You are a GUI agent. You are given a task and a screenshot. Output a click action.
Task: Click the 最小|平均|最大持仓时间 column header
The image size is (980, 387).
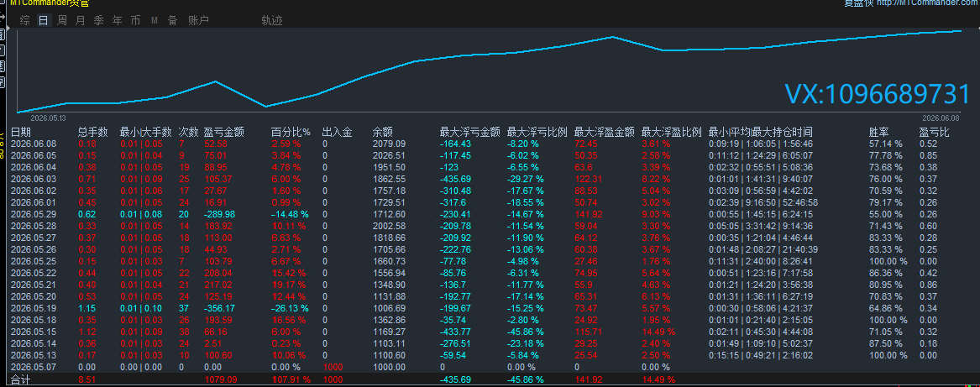761,132
